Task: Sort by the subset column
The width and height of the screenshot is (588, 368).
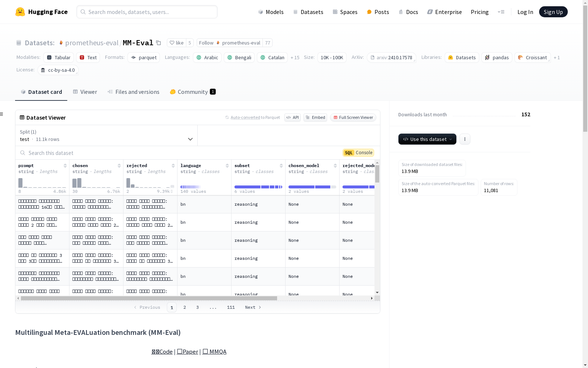Action: (281, 166)
